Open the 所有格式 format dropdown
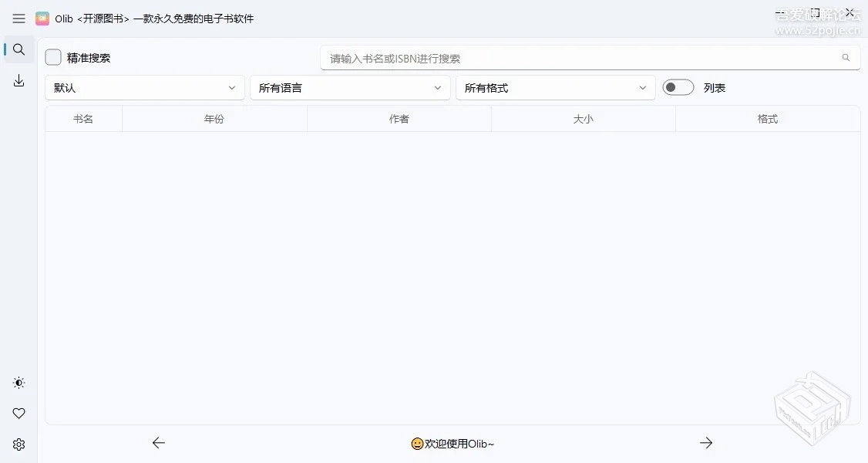 click(555, 87)
